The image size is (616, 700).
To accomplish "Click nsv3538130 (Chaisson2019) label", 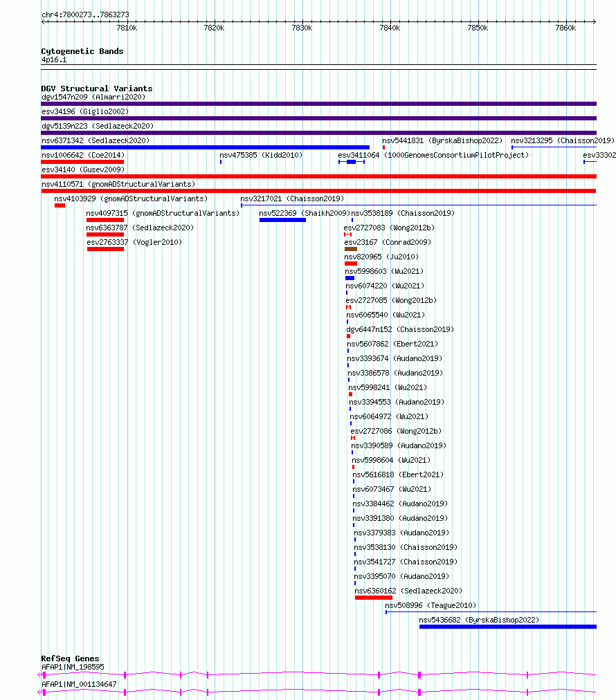I will [406, 547].
